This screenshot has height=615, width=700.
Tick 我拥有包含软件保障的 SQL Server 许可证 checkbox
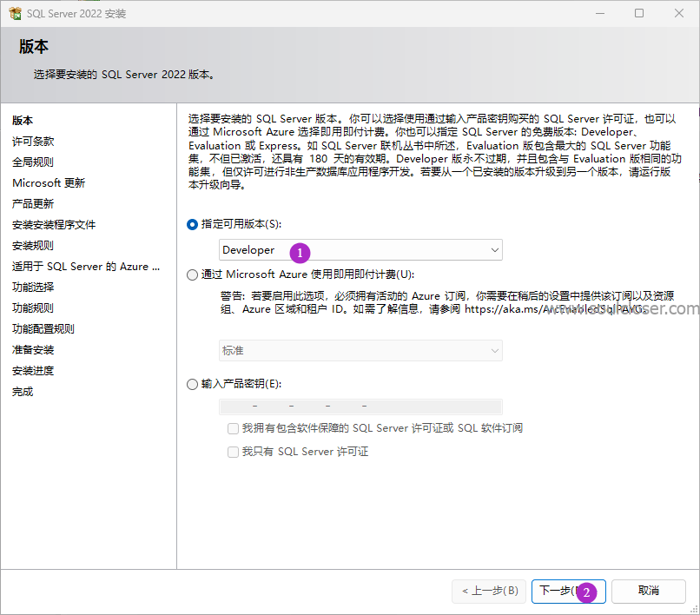click(233, 429)
